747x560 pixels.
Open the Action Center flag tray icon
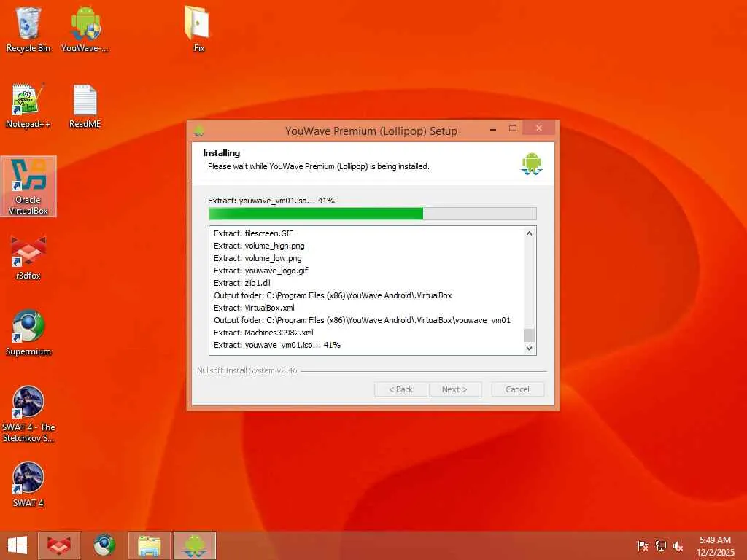[x=643, y=545]
